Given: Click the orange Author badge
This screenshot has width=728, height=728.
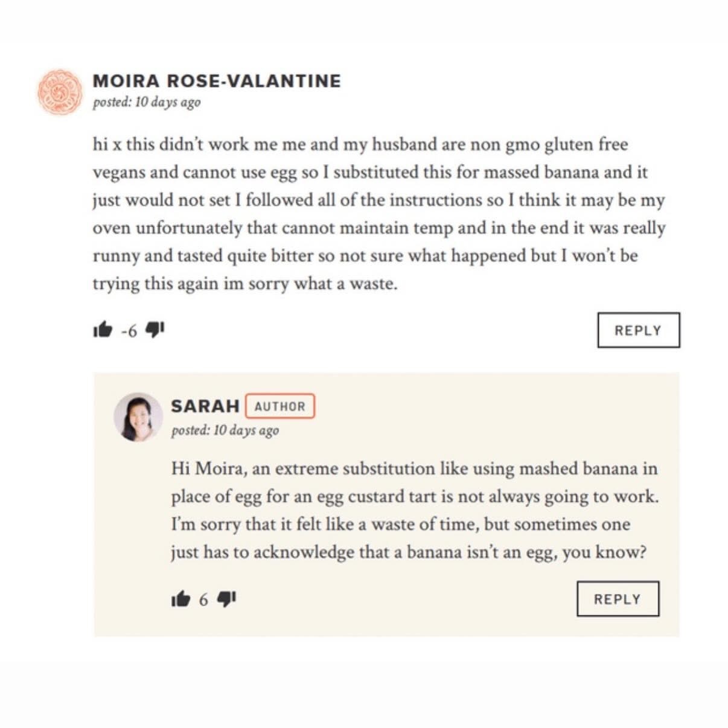Looking at the screenshot, I should click(280, 406).
